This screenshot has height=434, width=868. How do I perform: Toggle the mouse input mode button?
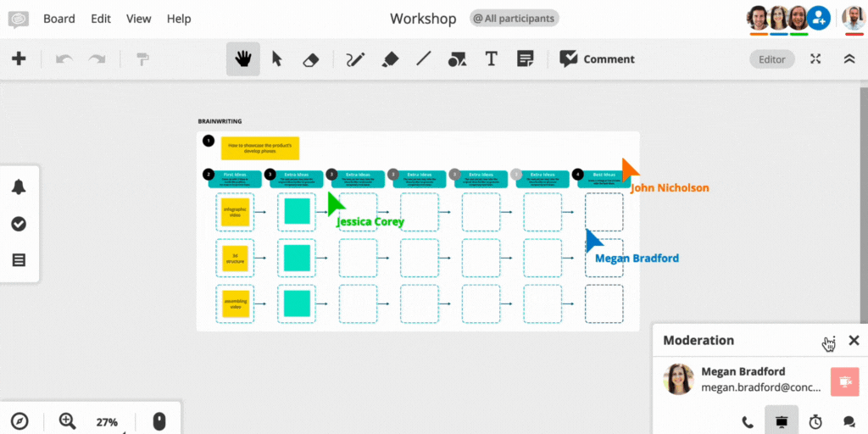pyautogui.click(x=159, y=421)
